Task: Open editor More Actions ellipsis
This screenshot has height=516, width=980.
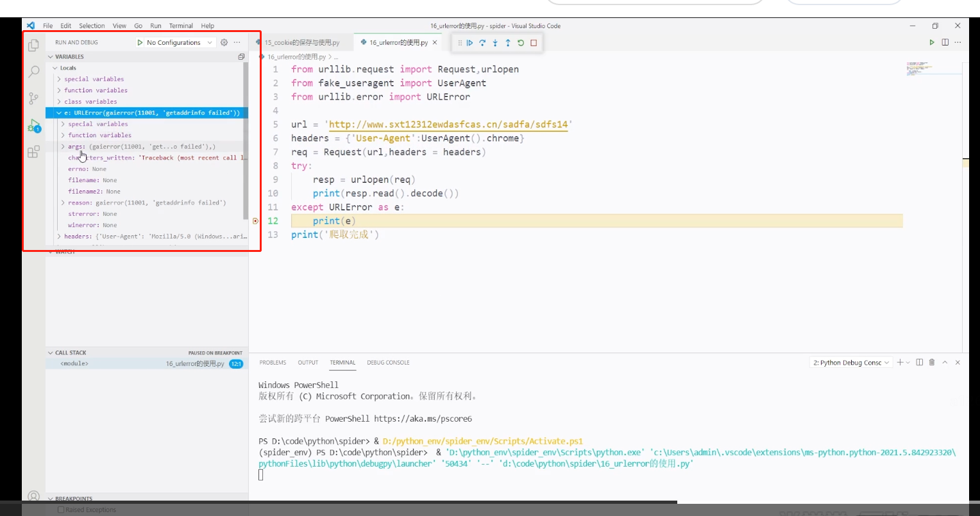Action: tap(958, 42)
